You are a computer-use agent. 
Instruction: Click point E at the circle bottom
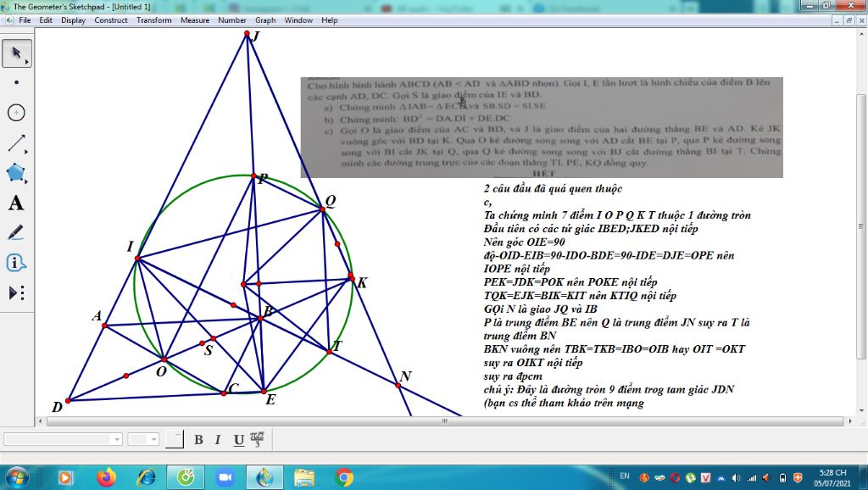264,392
